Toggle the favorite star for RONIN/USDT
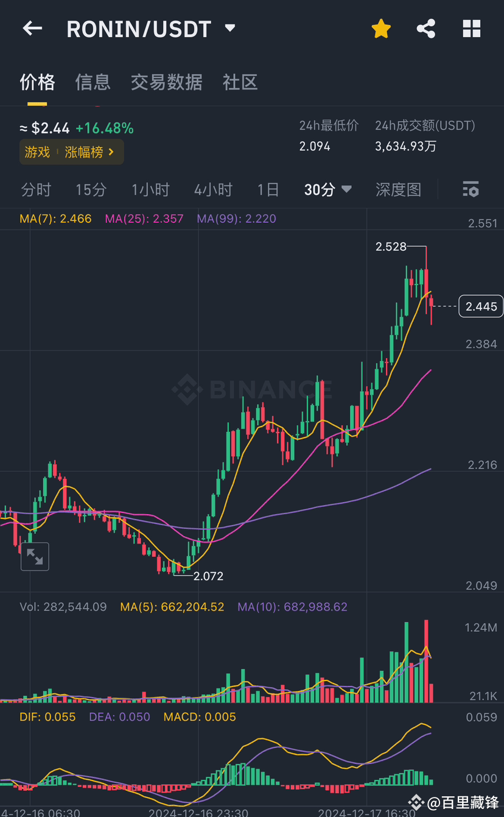The height and width of the screenshot is (817, 504). click(x=381, y=28)
